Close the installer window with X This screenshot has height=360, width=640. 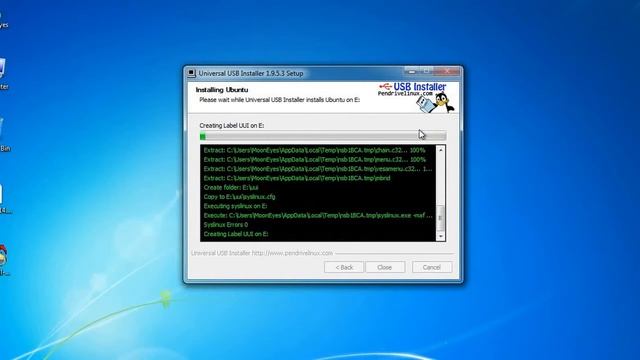[x=447, y=71]
